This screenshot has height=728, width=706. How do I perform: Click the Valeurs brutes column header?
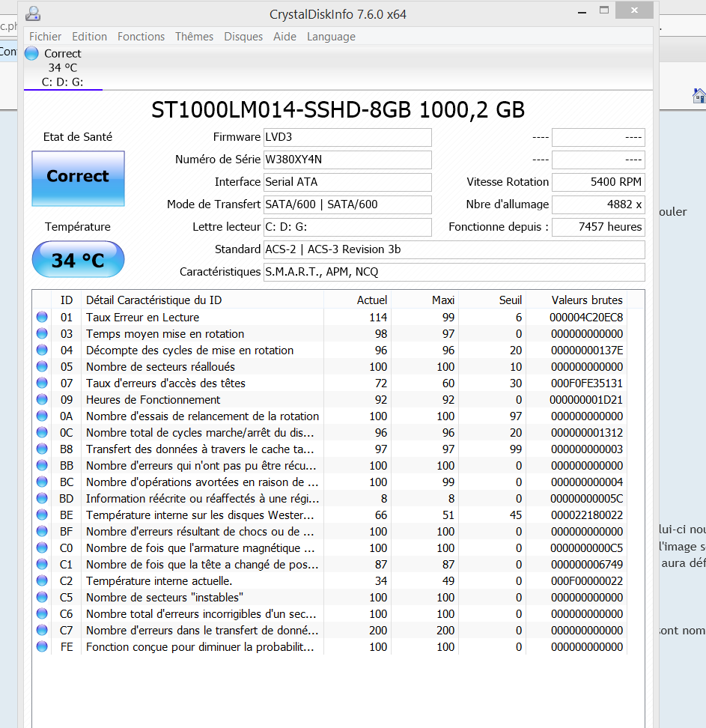tap(587, 300)
